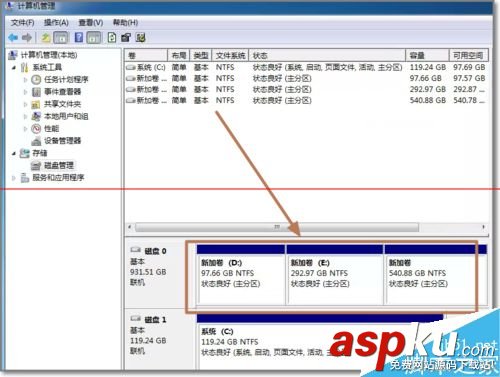Click the Back arrow toolbar icon
500x377 pixels.
13,38
